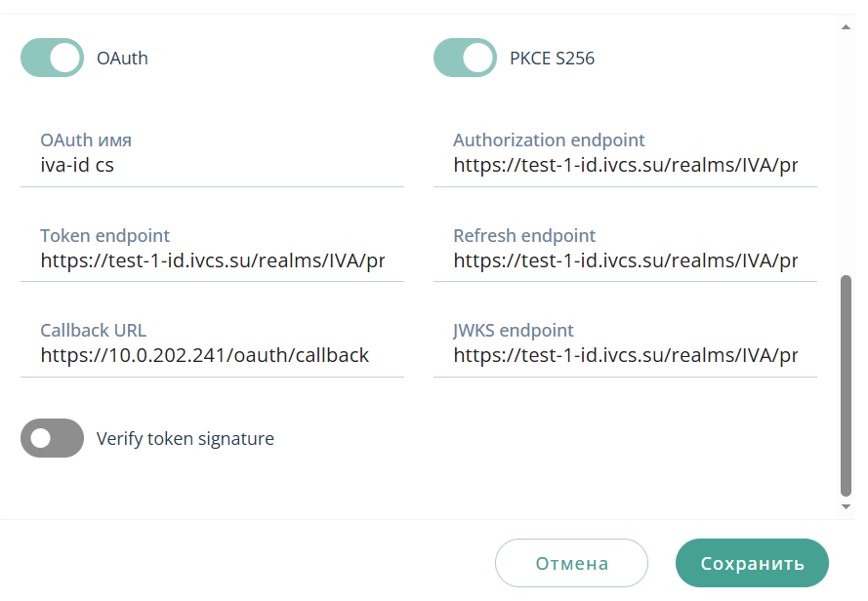
Task: Click the OAuth label text
Action: (122, 58)
